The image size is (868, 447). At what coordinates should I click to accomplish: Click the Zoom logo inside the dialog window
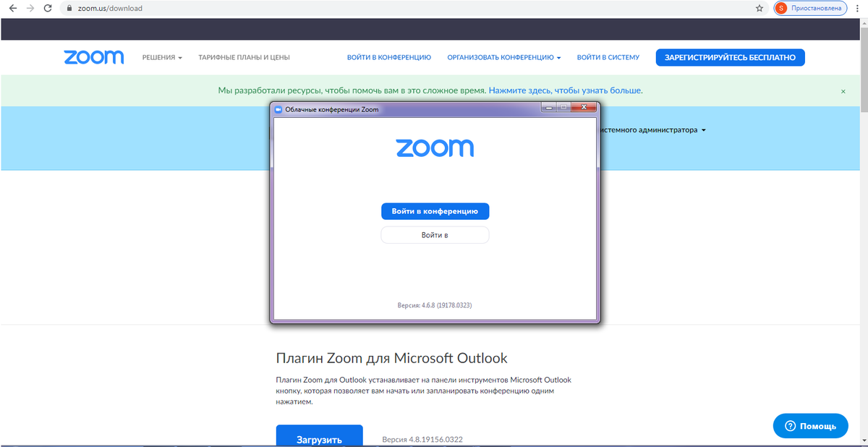point(435,148)
